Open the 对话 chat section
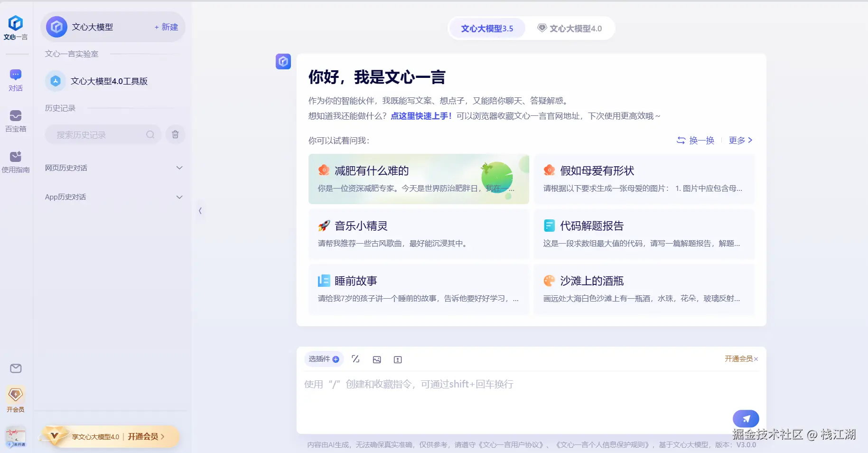Viewport: 868px width, 453px height. pos(16,80)
